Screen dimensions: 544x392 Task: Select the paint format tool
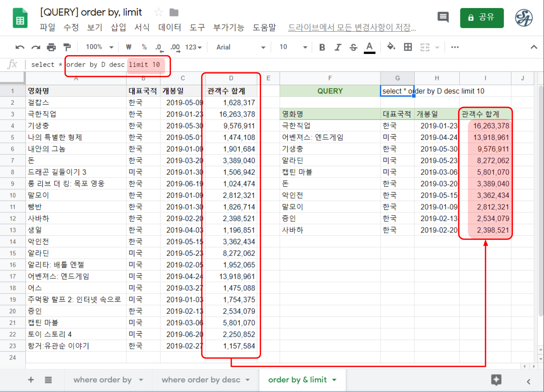(x=67, y=47)
